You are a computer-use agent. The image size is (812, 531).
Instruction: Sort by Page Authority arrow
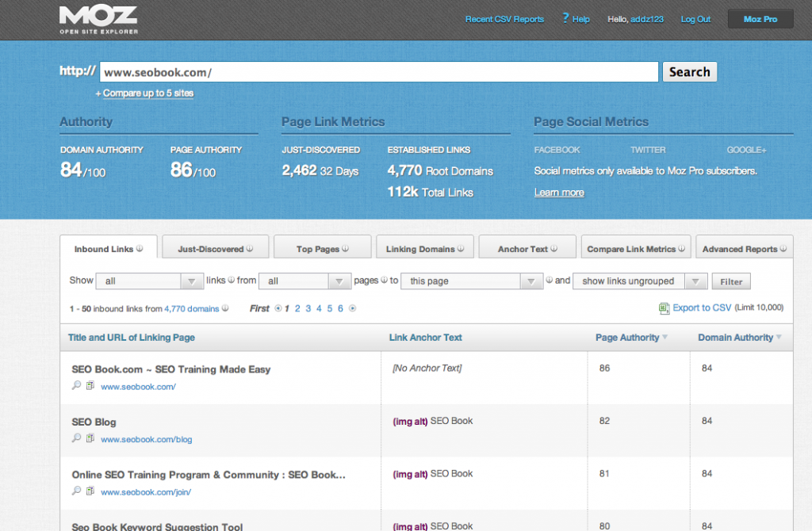pyautogui.click(x=665, y=338)
